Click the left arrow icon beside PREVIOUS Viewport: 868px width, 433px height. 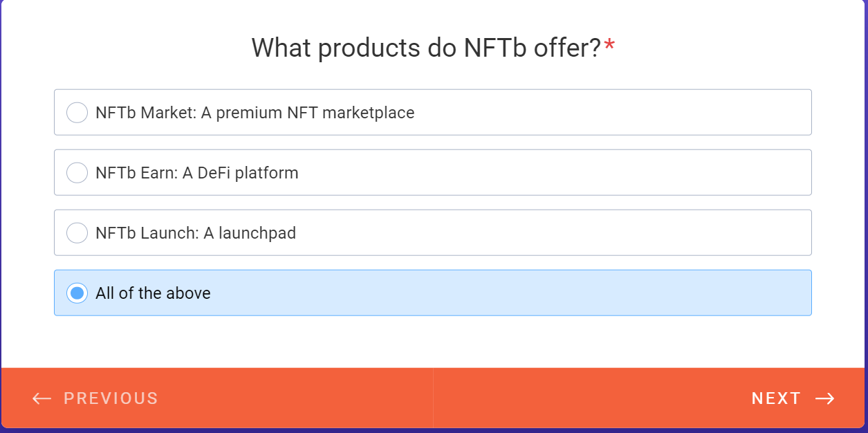tap(41, 398)
